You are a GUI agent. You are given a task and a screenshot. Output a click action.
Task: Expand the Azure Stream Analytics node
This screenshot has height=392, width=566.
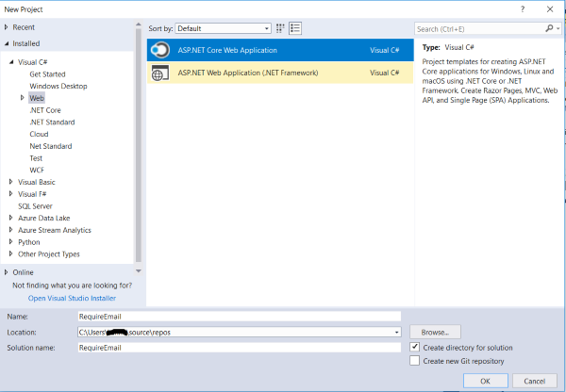pyautogui.click(x=10, y=230)
